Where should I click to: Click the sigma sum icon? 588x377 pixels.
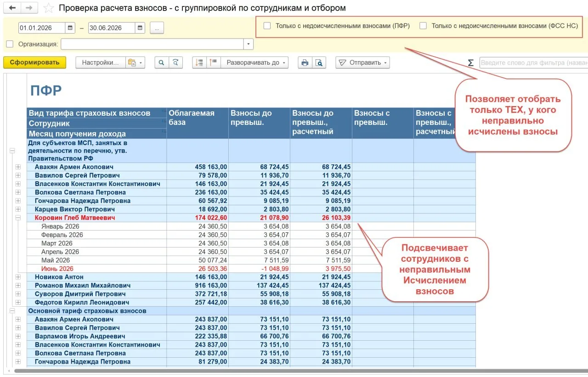(x=470, y=63)
